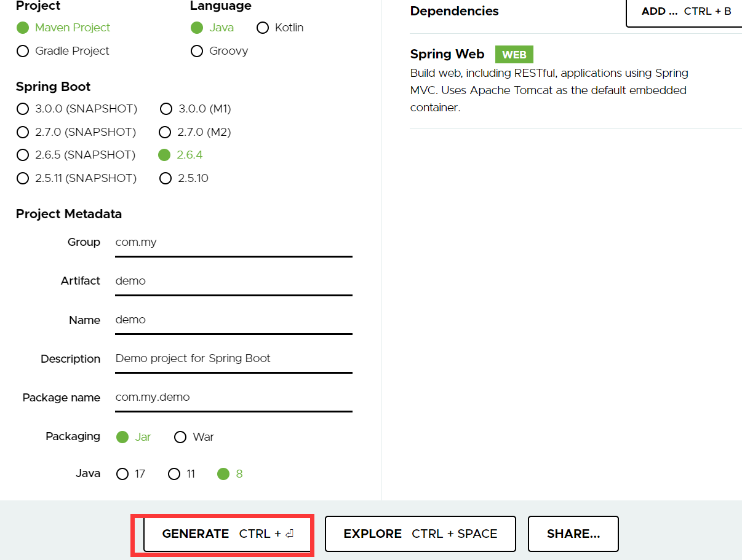
Task: Select Spring Boot version 2.5.10
Action: click(184, 178)
